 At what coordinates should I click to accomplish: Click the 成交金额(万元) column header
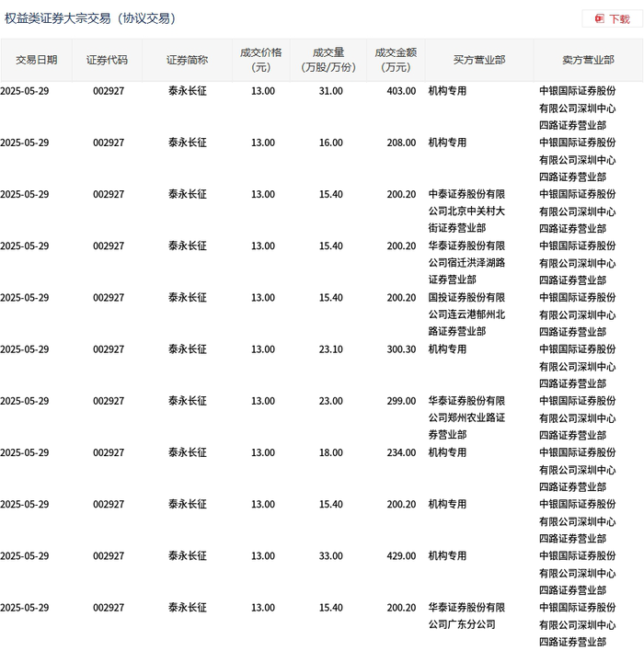coord(396,60)
